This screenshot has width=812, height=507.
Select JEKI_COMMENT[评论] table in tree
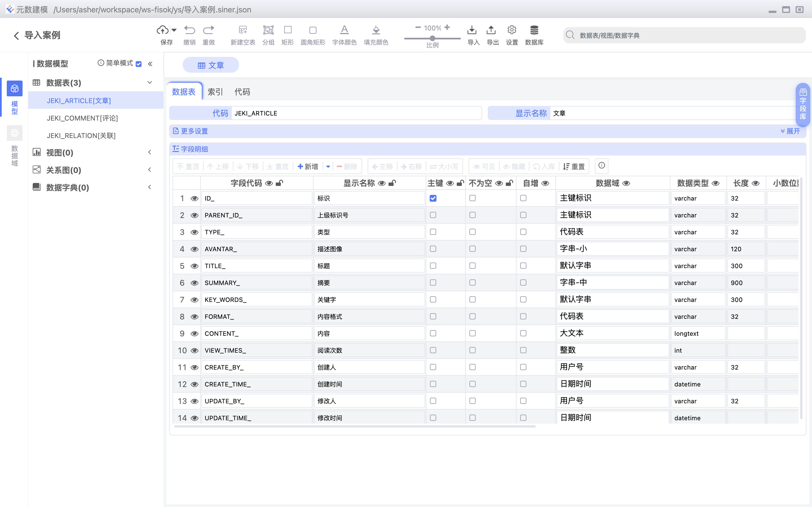82,118
